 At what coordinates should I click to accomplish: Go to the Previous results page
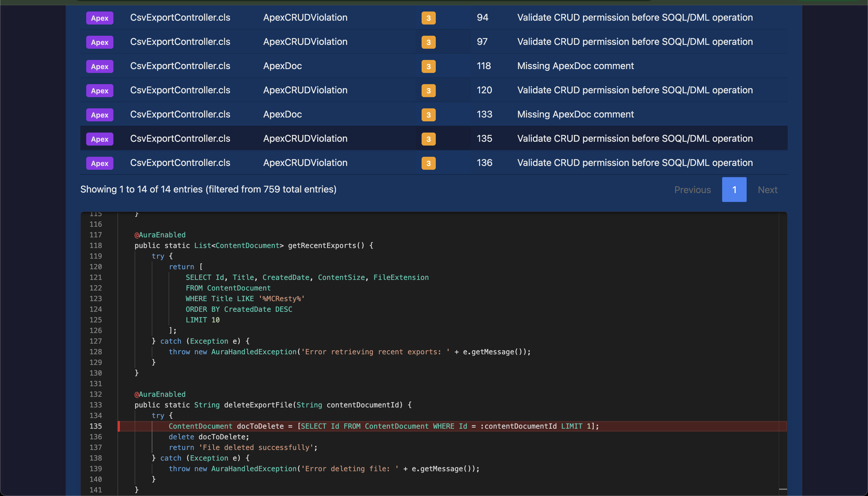click(692, 190)
